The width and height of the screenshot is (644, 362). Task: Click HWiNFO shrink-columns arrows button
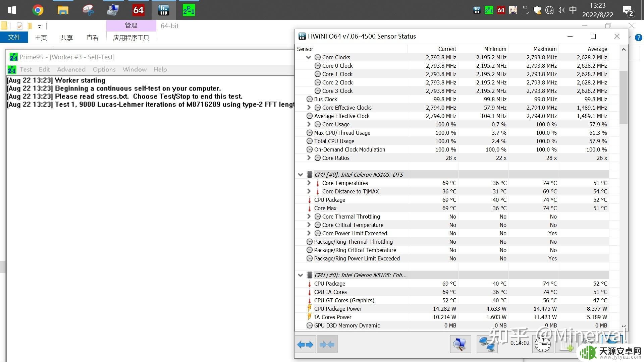[327, 344]
